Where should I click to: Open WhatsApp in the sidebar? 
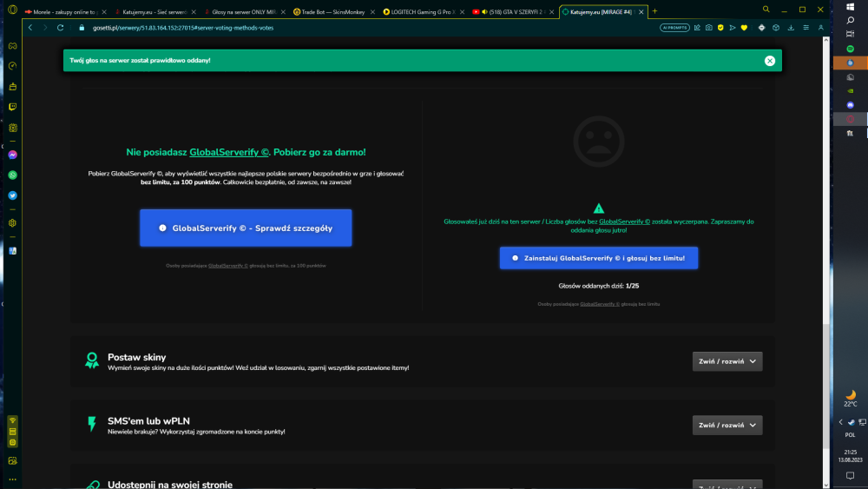click(x=12, y=175)
